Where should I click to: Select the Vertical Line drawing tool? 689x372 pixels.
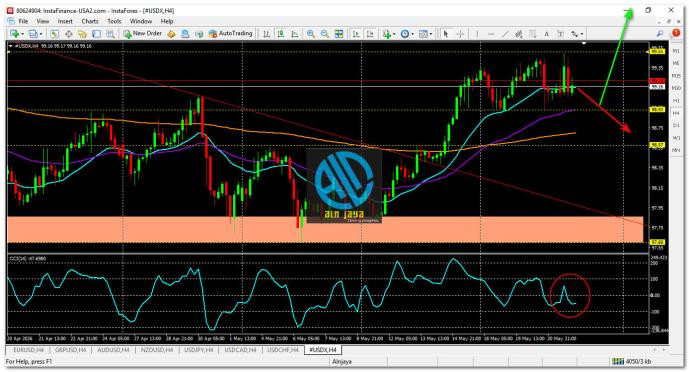(x=477, y=34)
